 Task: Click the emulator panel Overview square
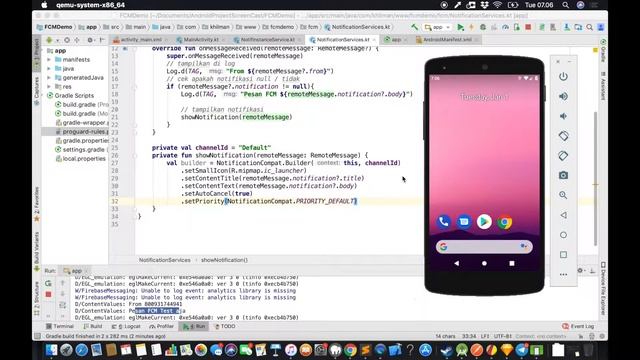563,255
